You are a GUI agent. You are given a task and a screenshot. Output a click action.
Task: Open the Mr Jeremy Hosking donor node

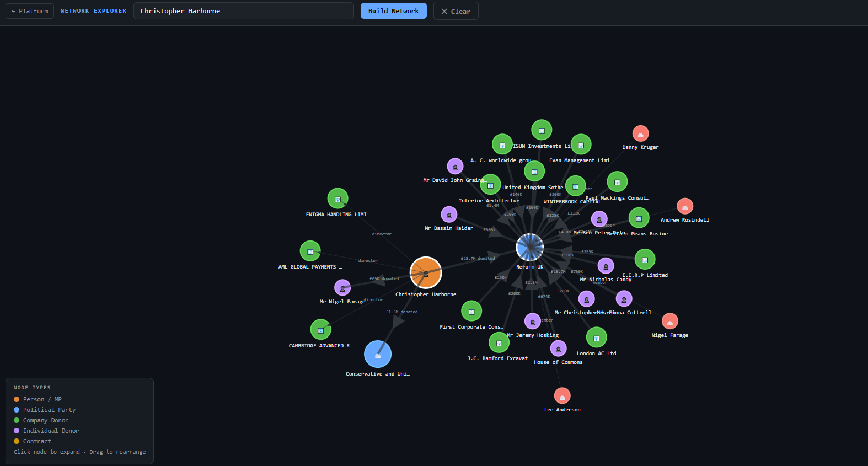tap(533, 321)
